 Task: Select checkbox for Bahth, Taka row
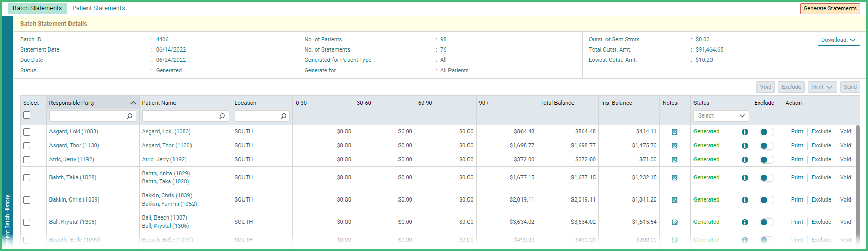(x=27, y=178)
